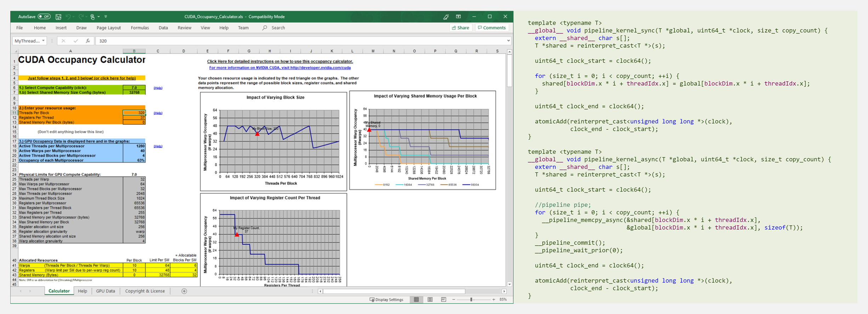Open the Home ribbon tab
The image size is (868, 314).
[x=40, y=28]
